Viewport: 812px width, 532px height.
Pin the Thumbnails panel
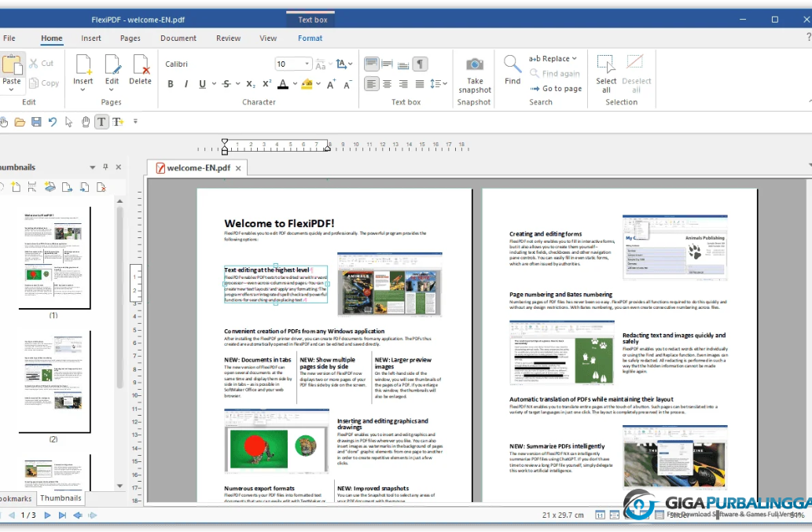105,167
